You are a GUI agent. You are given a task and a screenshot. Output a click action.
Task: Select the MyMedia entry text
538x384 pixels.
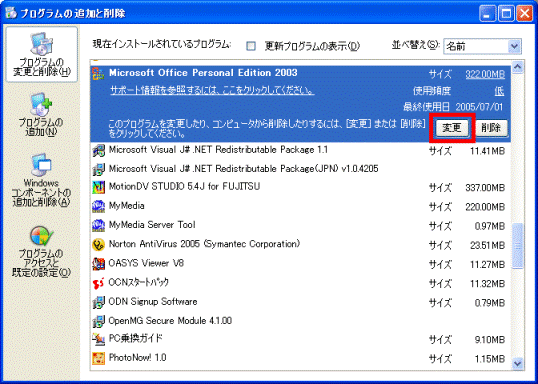click(126, 206)
